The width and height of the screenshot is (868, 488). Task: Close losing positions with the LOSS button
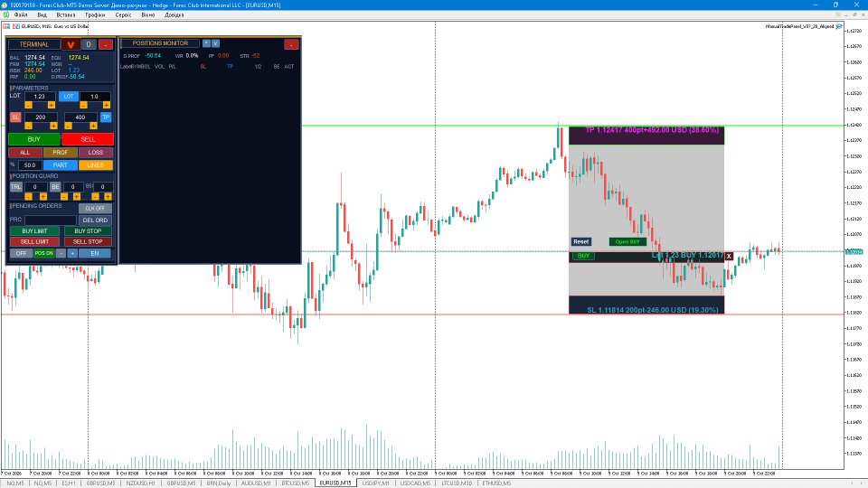(x=95, y=152)
